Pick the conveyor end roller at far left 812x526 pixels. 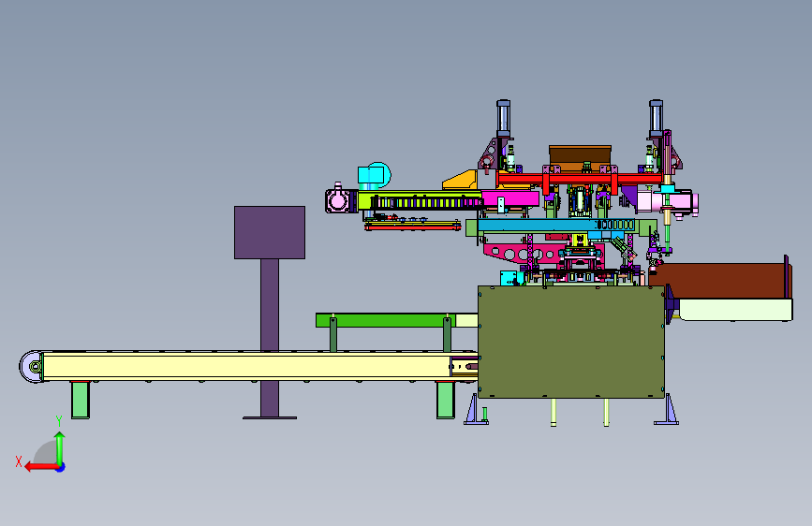32,367
